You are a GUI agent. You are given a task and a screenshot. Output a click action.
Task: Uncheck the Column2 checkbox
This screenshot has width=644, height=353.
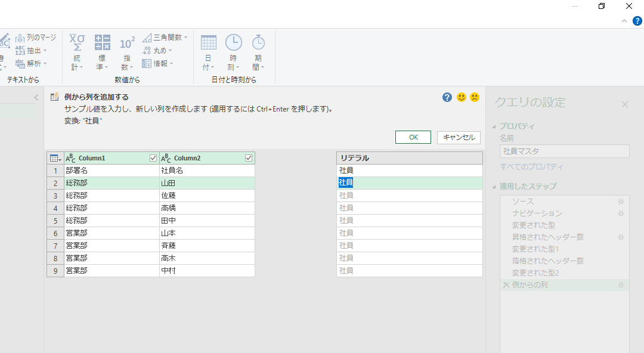(249, 158)
